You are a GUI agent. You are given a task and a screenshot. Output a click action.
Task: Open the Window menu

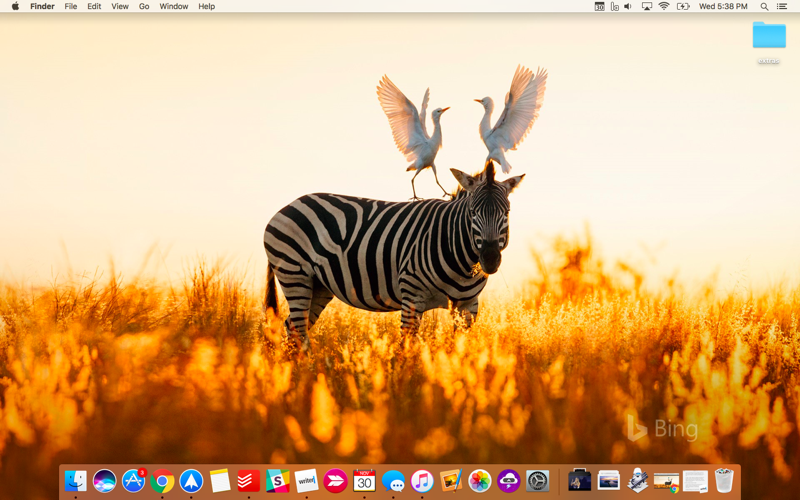[173, 6]
